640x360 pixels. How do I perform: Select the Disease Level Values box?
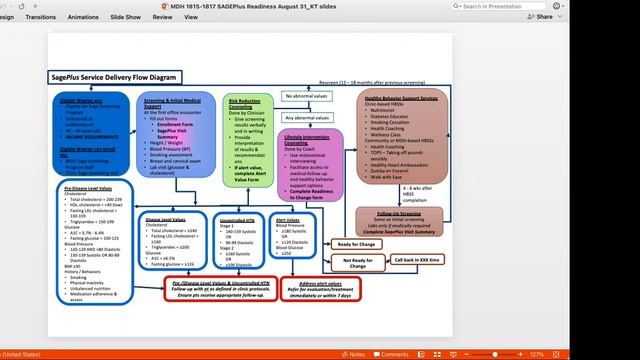[172, 240]
